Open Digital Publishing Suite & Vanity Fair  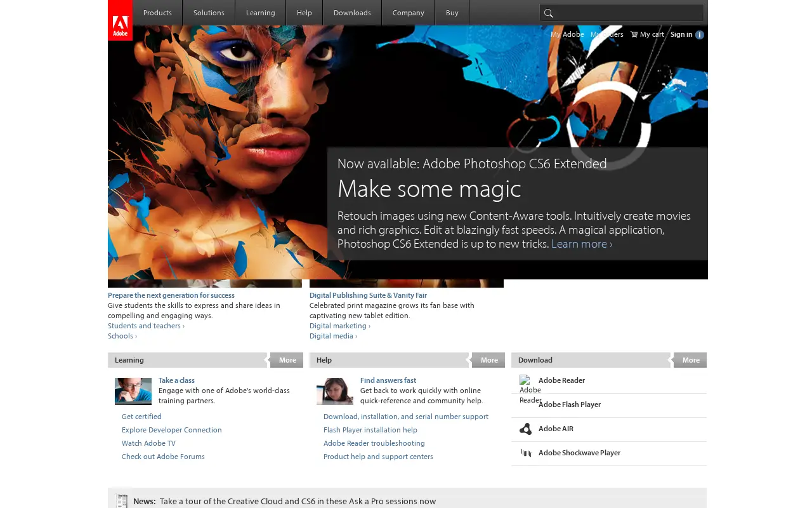tap(368, 295)
